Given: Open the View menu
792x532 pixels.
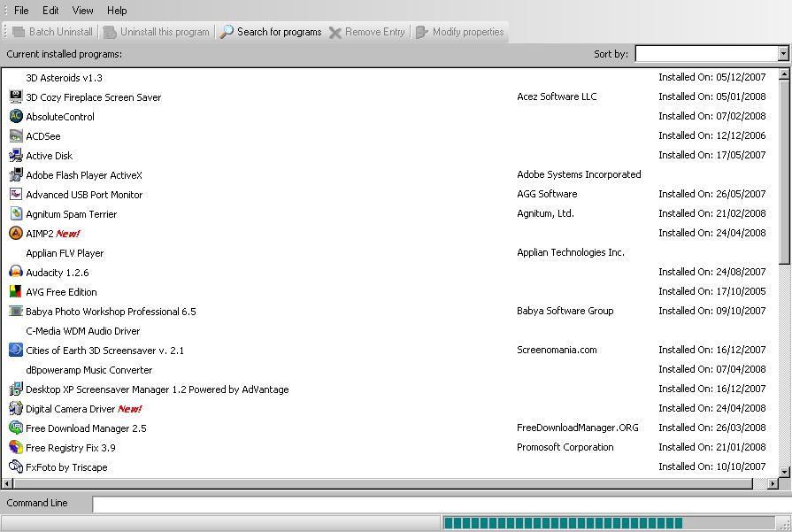Looking at the screenshot, I should pyautogui.click(x=82, y=10).
